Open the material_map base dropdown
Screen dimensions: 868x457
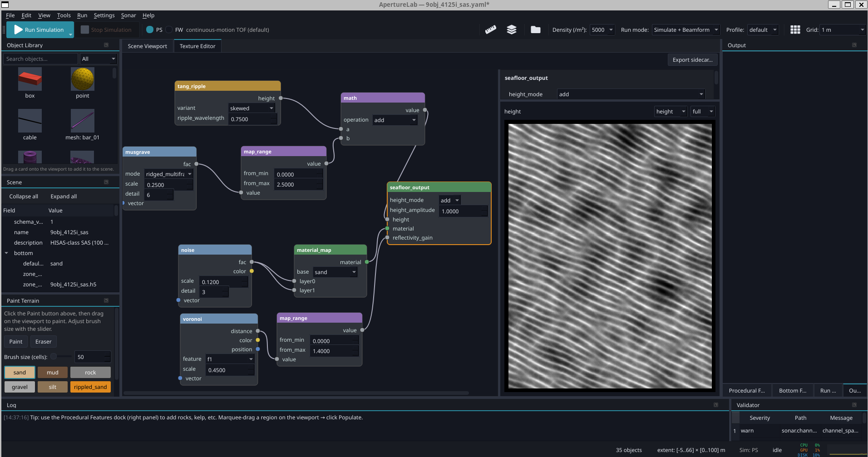pyautogui.click(x=335, y=272)
